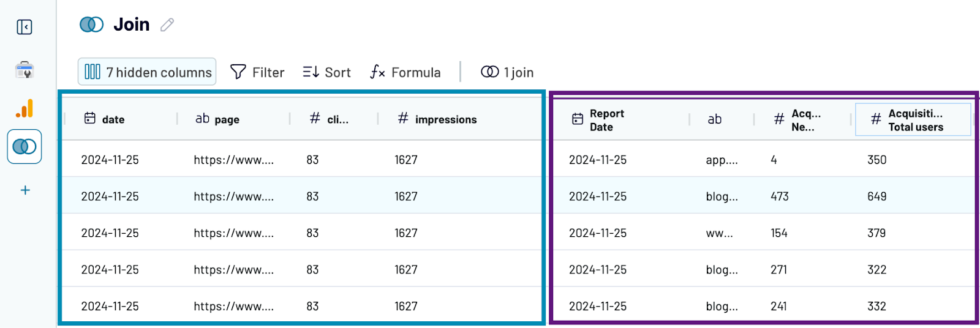The width and height of the screenshot is (980, 328).
Task: Open the 1 join settings
Action: pyautogui.click(x=507, y=72)
